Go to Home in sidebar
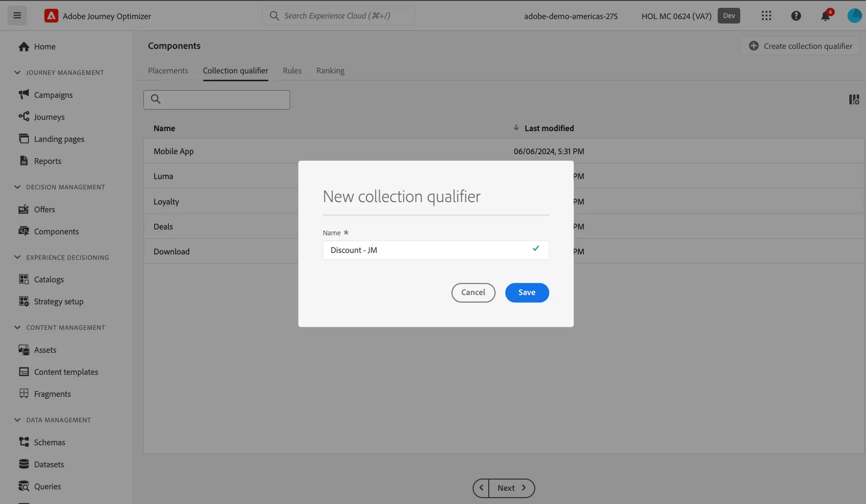 tap(37, 46)
